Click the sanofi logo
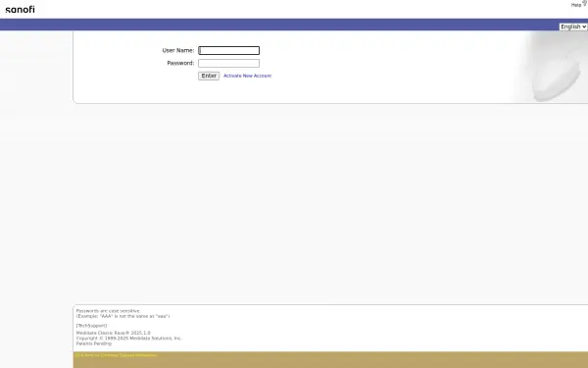This screenshot has height=368, width=588. (x=20, y=9)
